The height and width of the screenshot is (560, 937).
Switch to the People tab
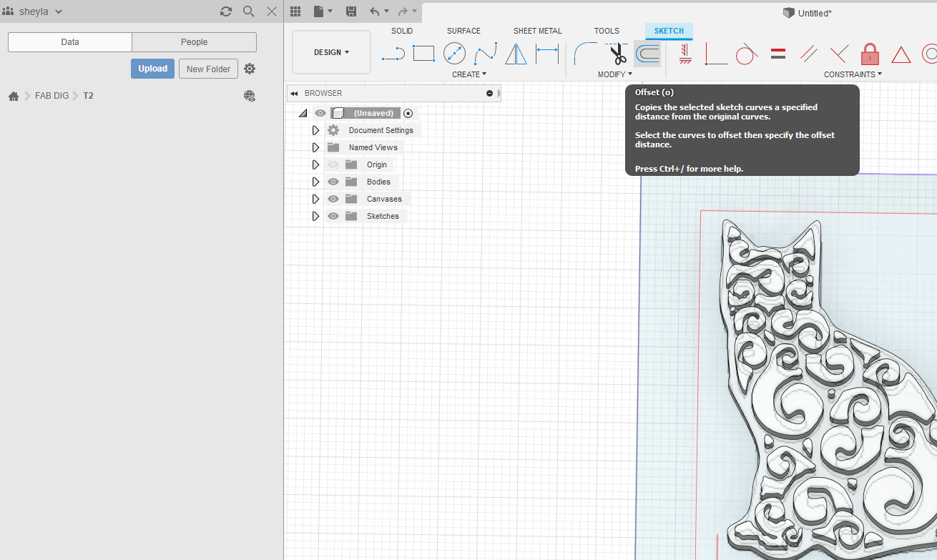(x=194, y=42)
